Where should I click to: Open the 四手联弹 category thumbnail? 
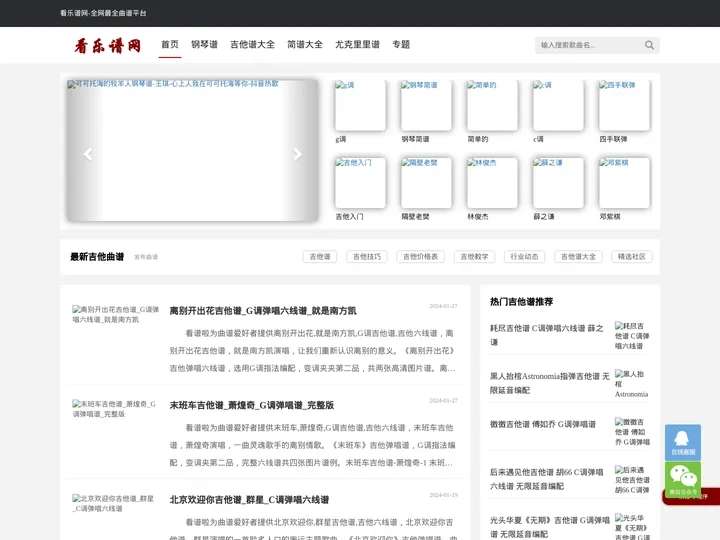click(624, 105)
